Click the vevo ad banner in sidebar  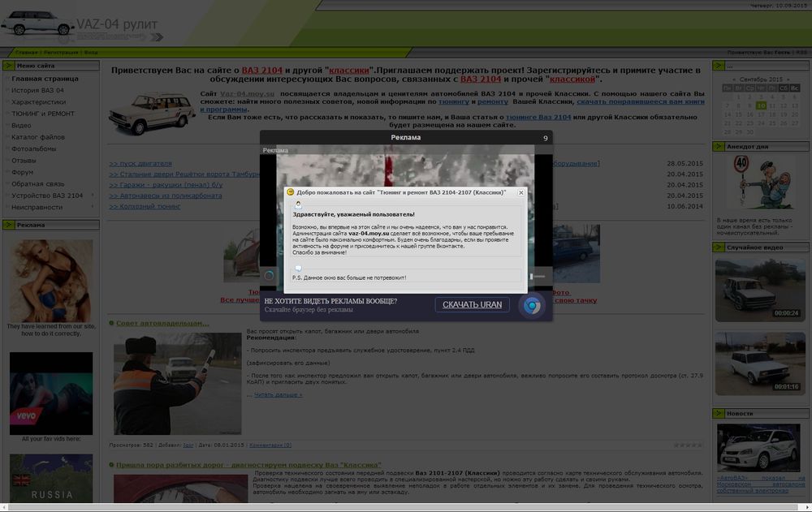pos(51,394)
